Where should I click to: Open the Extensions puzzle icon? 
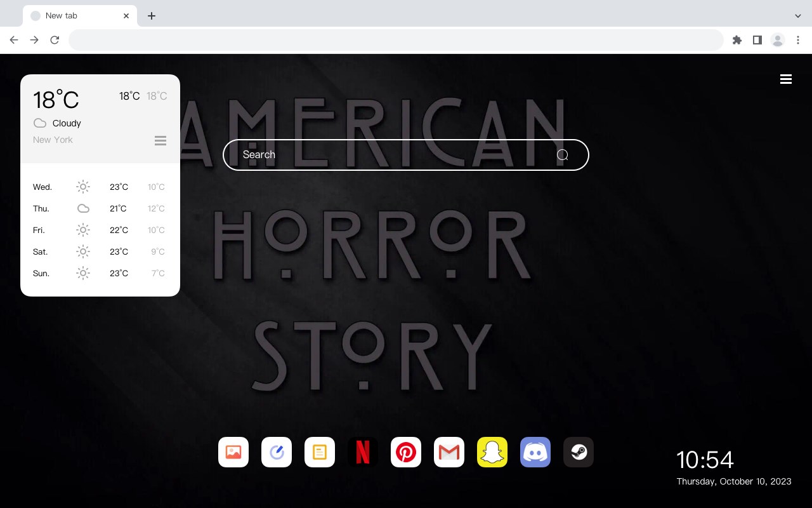point(737,40)
